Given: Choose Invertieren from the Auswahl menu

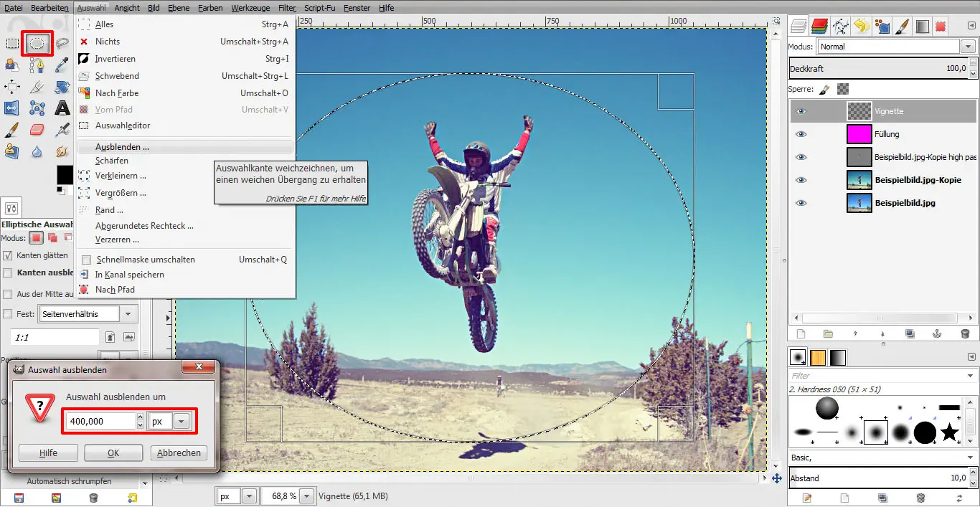Looking at the screenshot, I should click(115, 58).
